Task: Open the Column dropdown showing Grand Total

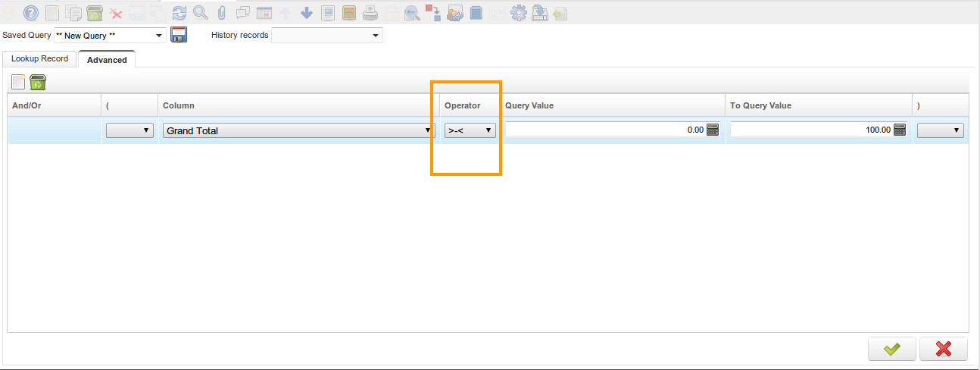Action: click(x=298, y=130)
